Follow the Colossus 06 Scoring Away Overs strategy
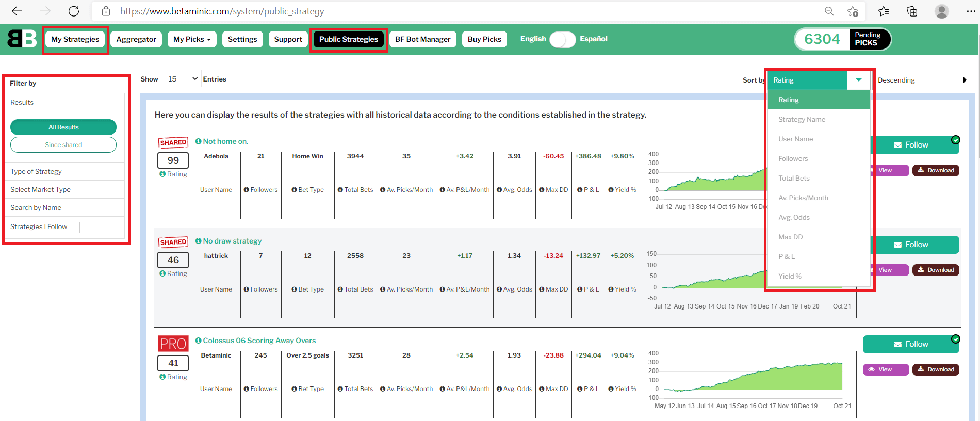Screen dimensions: 980x421 [x=911, y=344]
